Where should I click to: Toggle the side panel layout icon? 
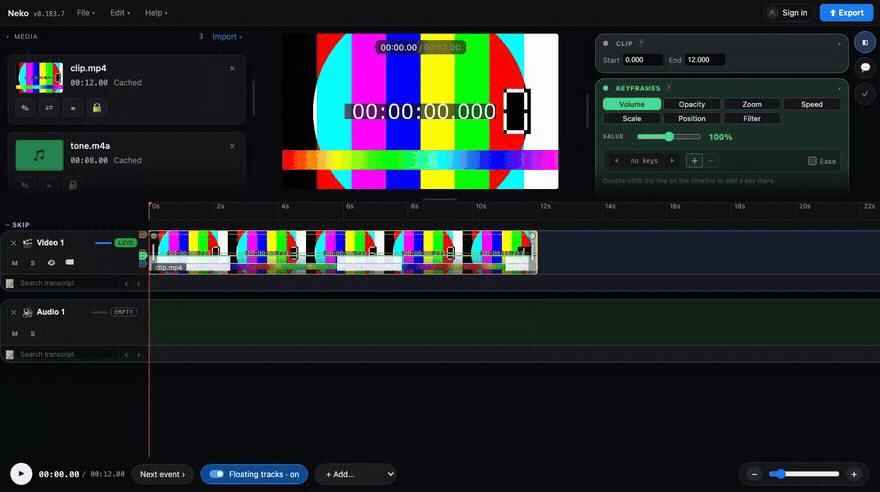point(865,43)
